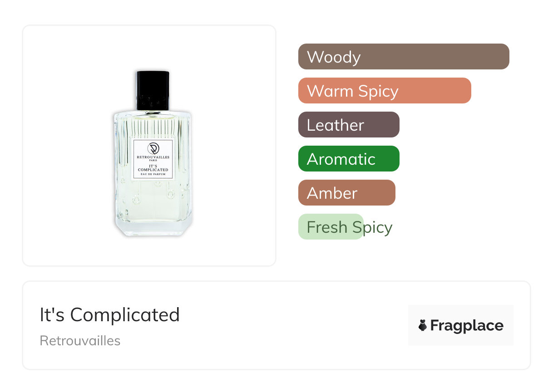Click the vertical ridges atop the bottle glass
This screenshot has width=553, height=392.
(x=153, y=127)
